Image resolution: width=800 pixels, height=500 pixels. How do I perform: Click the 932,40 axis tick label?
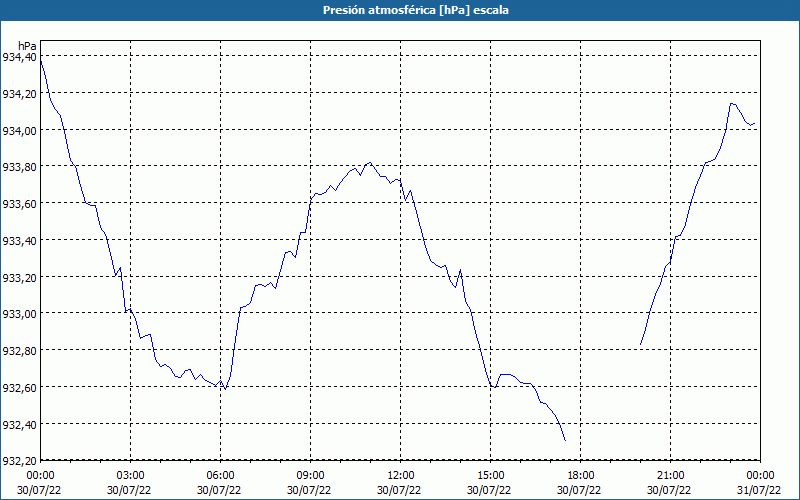[x=20, y=424]
